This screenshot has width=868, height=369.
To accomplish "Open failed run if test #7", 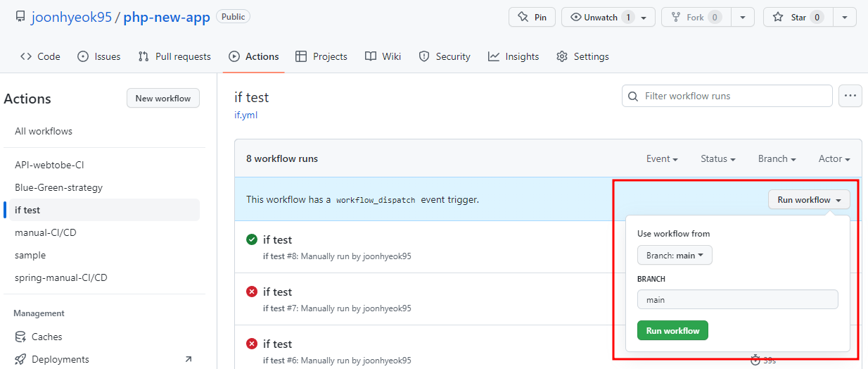I will [x=277, y=292].
